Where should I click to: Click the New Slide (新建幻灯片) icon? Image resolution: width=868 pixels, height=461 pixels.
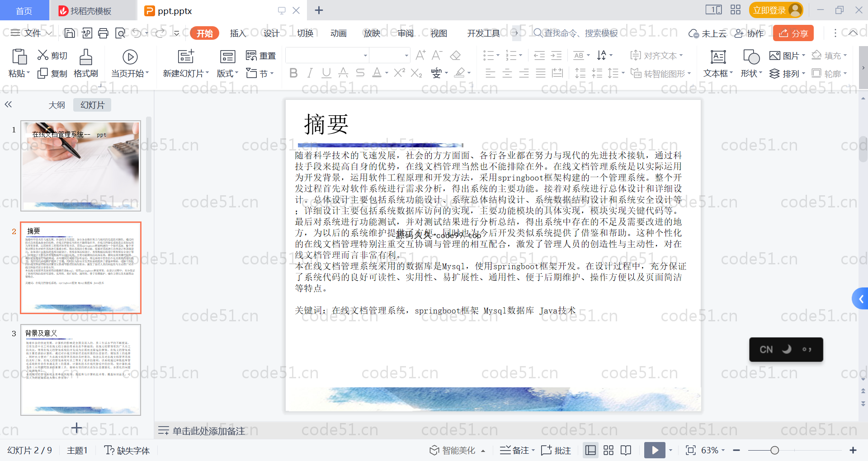click(x=186, y=56)
